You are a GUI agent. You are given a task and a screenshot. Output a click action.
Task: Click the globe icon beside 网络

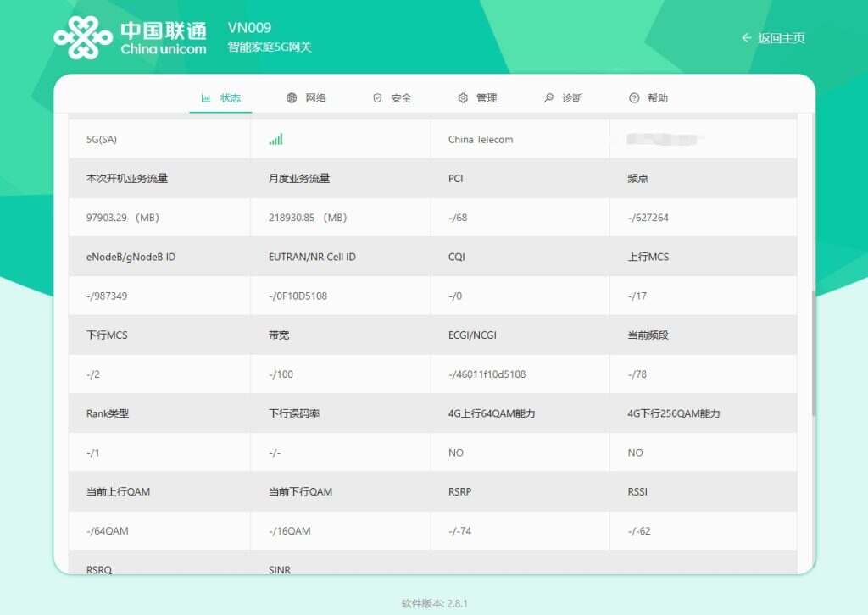tap(292, 98)
